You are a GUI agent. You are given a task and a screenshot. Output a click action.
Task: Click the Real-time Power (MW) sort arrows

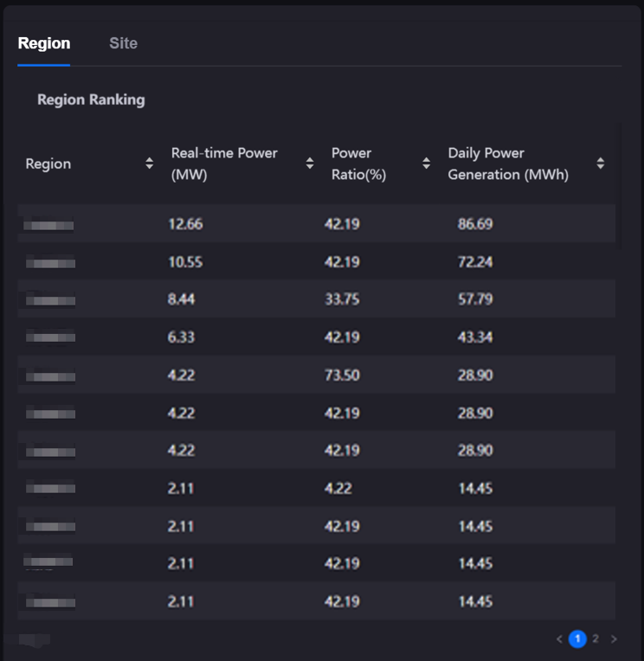(x=310, y=164)
